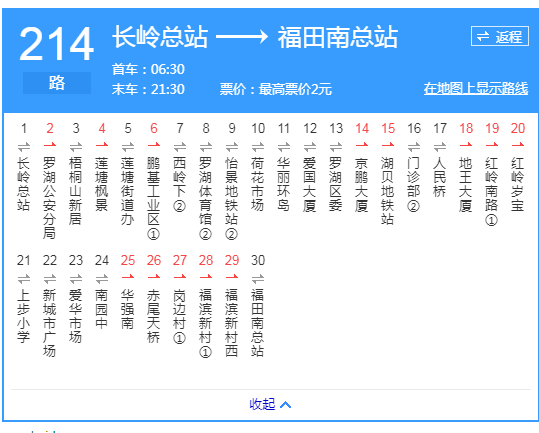Select stop 24 南园中

[x=102, y=309]
